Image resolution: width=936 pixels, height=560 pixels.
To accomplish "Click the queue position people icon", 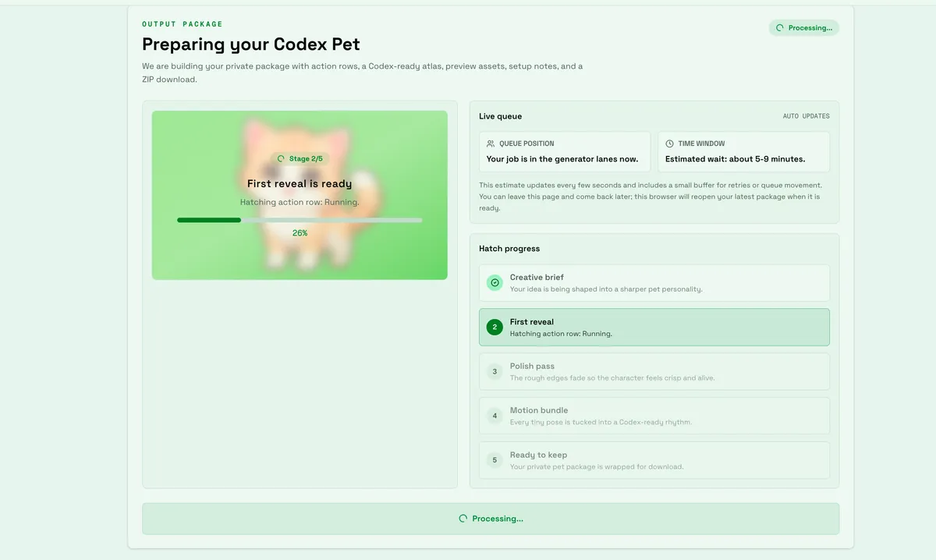I will point(491,144).
